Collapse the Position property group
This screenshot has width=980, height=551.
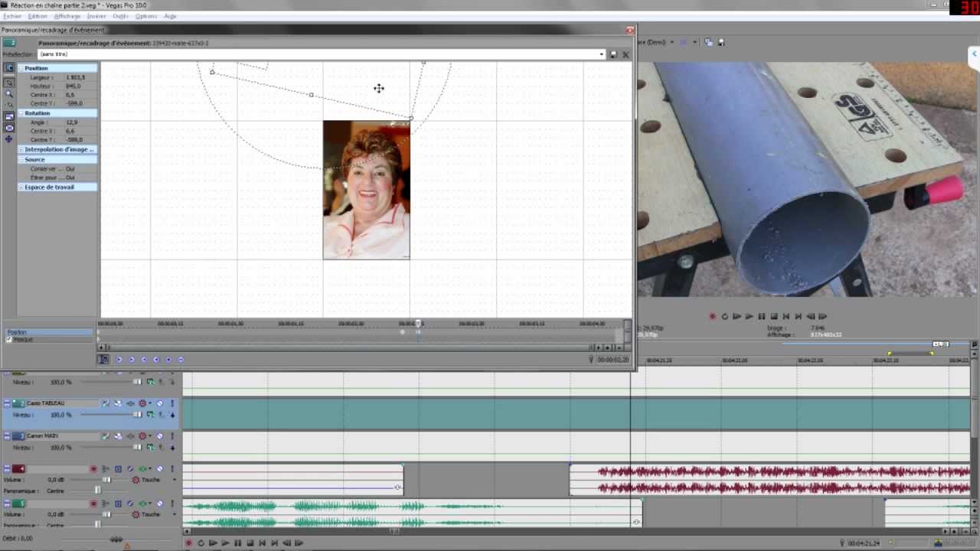point(21,68)
